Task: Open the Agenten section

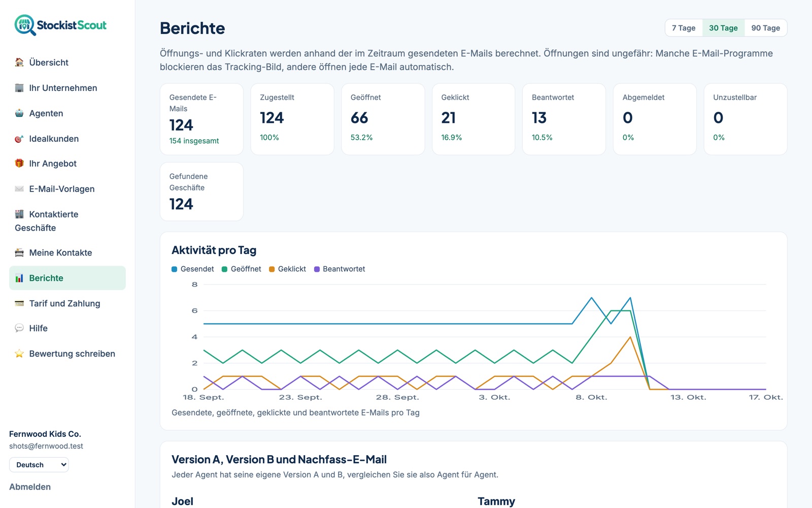Action: pos(67,113)
